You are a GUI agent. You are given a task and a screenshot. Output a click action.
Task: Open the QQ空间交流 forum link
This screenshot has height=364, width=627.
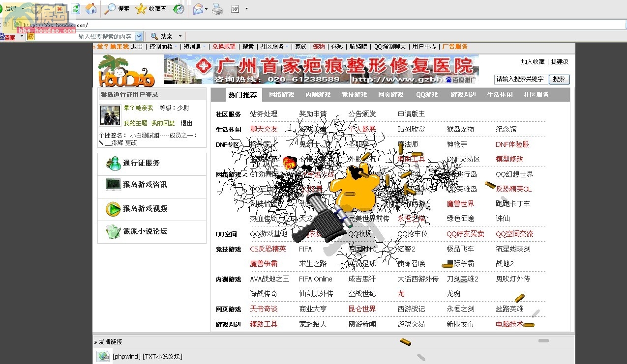coord(514,234)
